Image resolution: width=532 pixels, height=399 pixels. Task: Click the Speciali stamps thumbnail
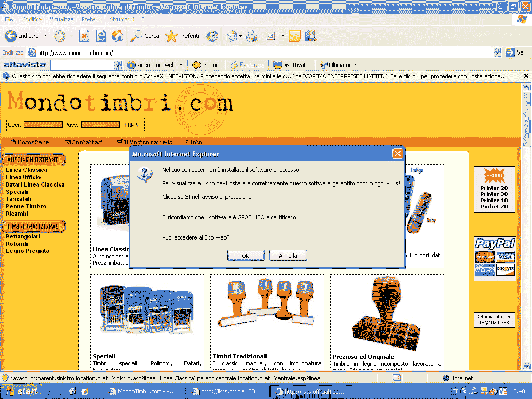(147, 311)
